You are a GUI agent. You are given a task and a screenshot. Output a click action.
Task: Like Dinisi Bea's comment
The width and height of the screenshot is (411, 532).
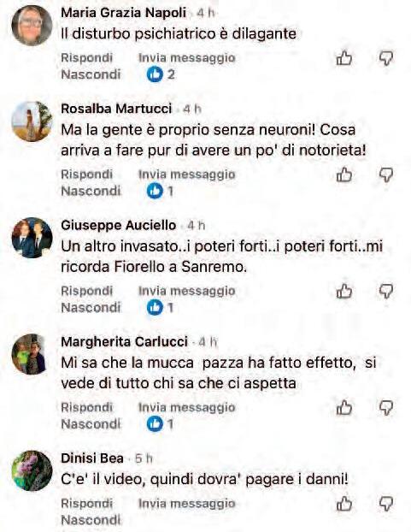(343, 504)
